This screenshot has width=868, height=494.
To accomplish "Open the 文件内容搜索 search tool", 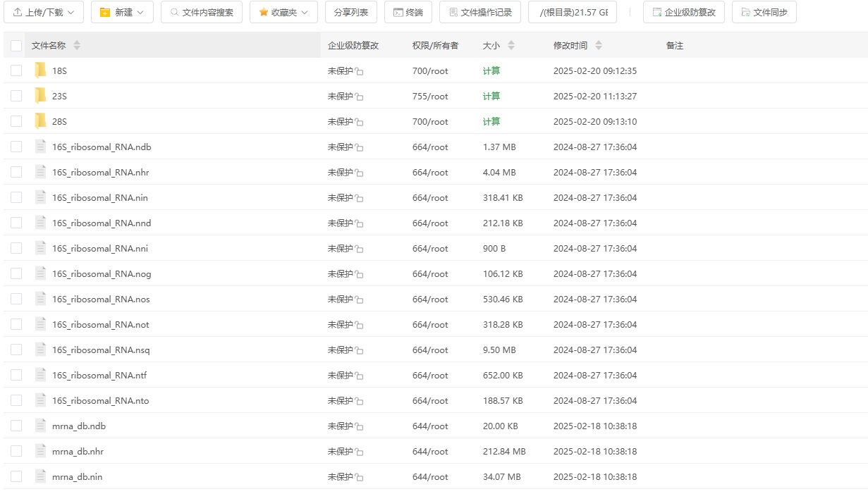I will tap(202, 11).
